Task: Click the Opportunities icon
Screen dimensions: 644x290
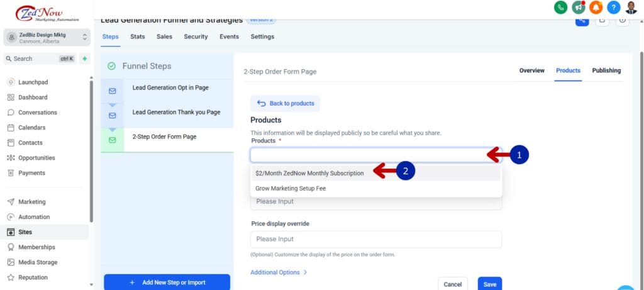Action: (x=11, y=158)
